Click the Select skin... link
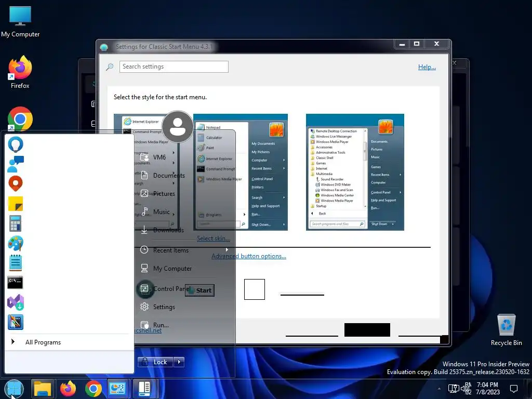The width and height of the screenshot is (532, 399). tap(214, 238)
